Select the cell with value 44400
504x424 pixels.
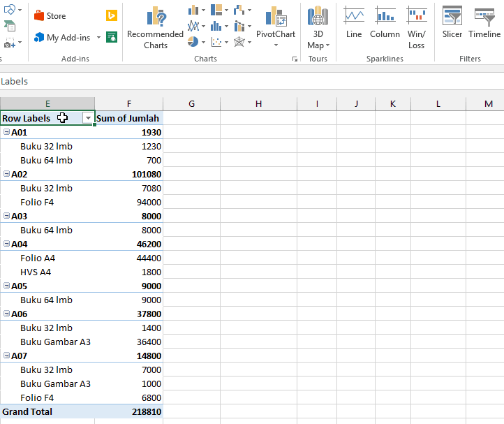pyautogui.click(x=129, y=258)
